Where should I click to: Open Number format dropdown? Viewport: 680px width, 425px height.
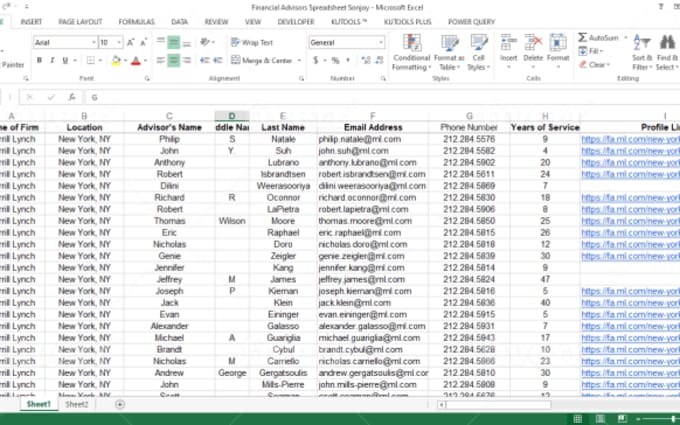[x=381, y=42]
